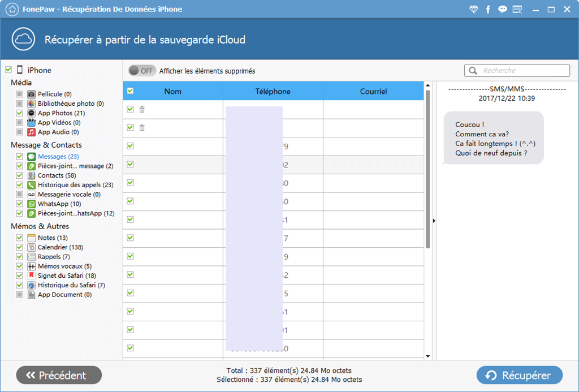Select Signet du Safari (18) label
Image resolution: width=579 pixels, height=392 pixels.
pos(67,275)
